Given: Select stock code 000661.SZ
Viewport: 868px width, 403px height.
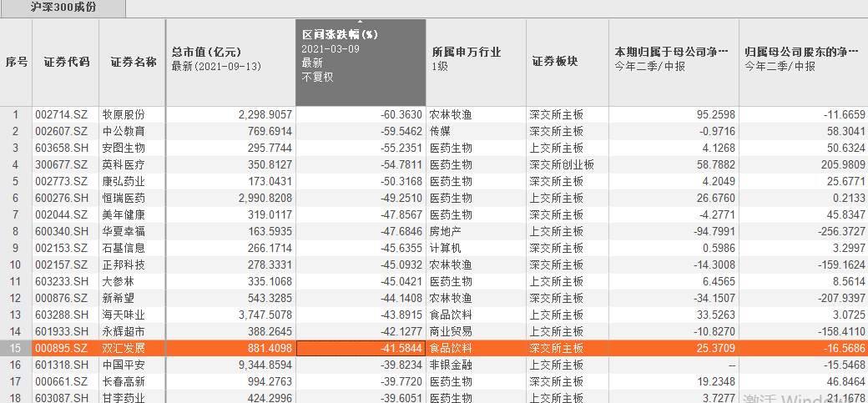Looking at the screenshot, I should coord(66,381).
